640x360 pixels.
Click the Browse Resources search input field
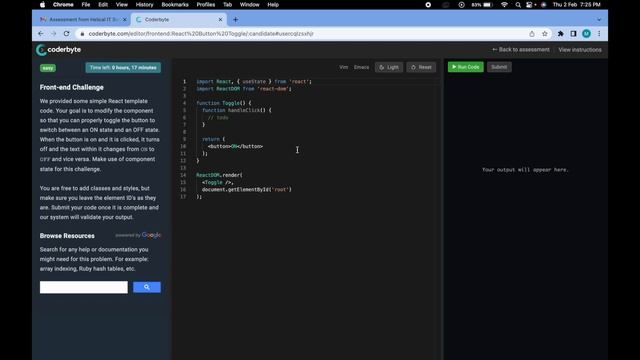click(x=84, y=287)
